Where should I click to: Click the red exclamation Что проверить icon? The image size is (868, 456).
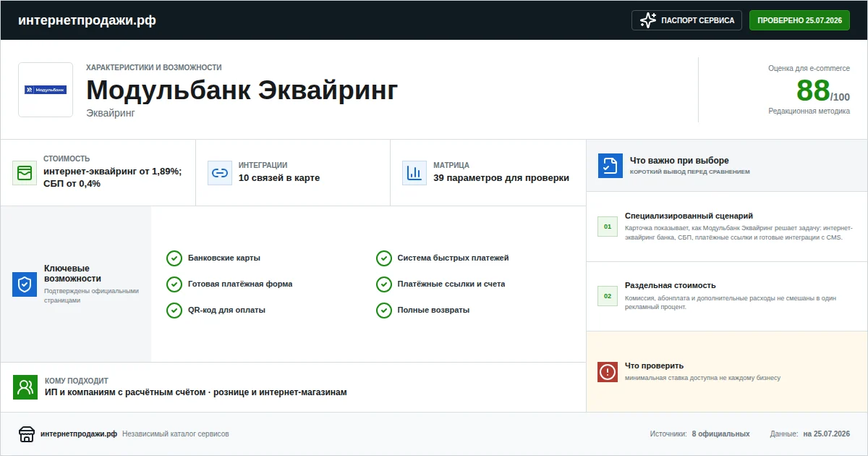click(x=608, y=372)
